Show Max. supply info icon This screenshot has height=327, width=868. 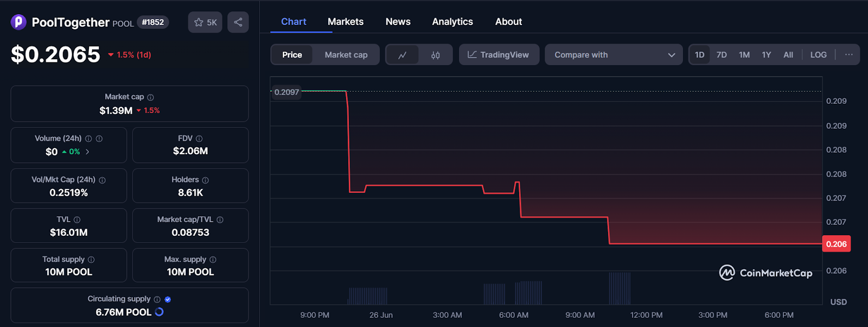point(213,260)
